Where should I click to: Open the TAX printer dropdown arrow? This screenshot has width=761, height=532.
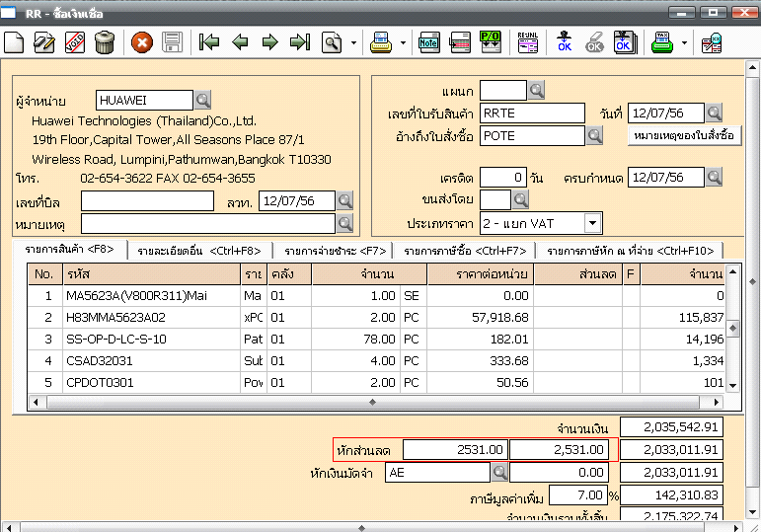684,43
